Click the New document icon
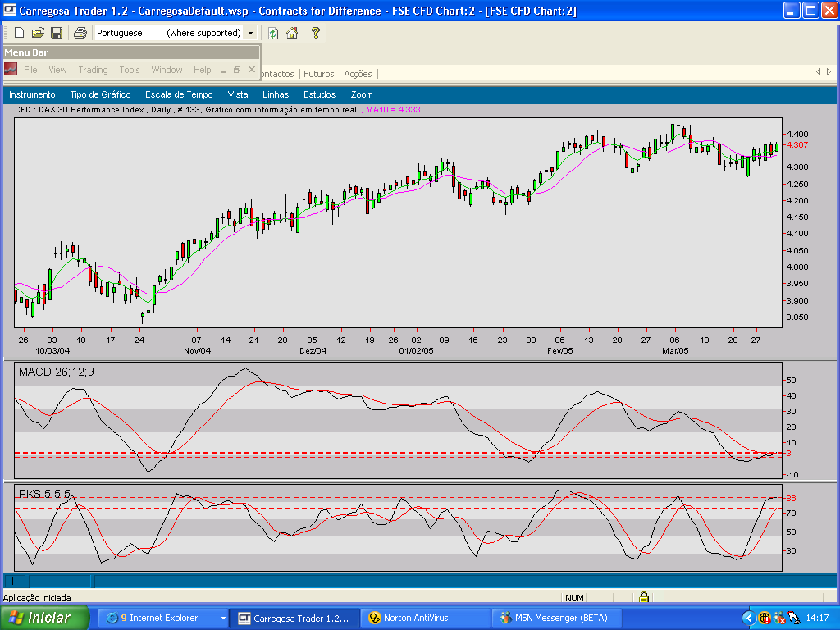Image resolution: width=840 pixels, height=630 pixels. point(19,33)
